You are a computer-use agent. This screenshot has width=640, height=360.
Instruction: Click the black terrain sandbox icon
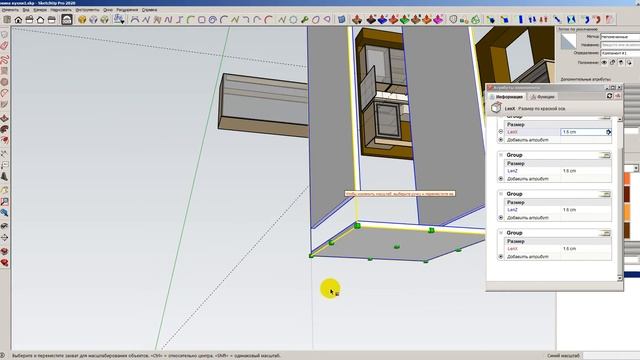[x=371, y=20]
